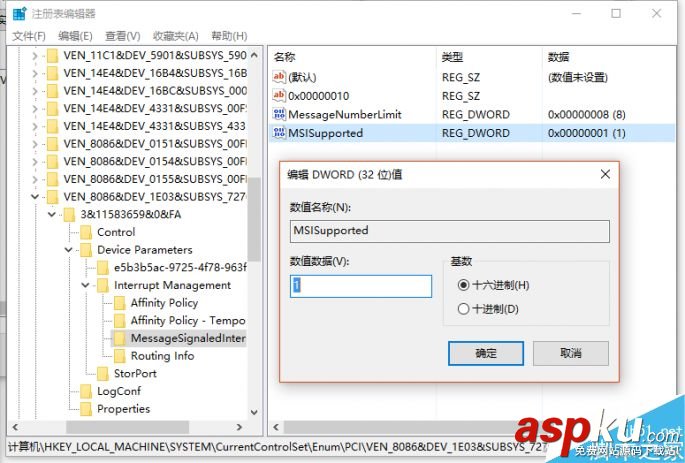
Task: Click folder icon of VEN_8086&DEV_1E03 key
Action: tap(52, 197)
